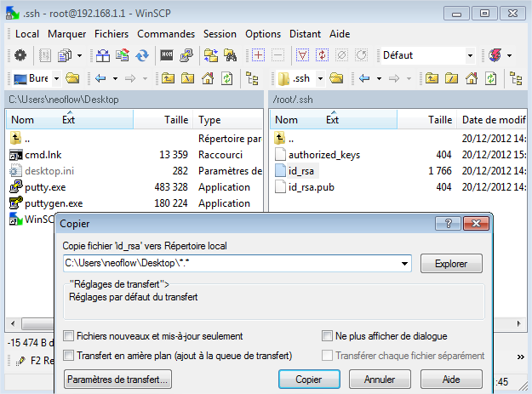Open the Options menu

tap(263, 34)
